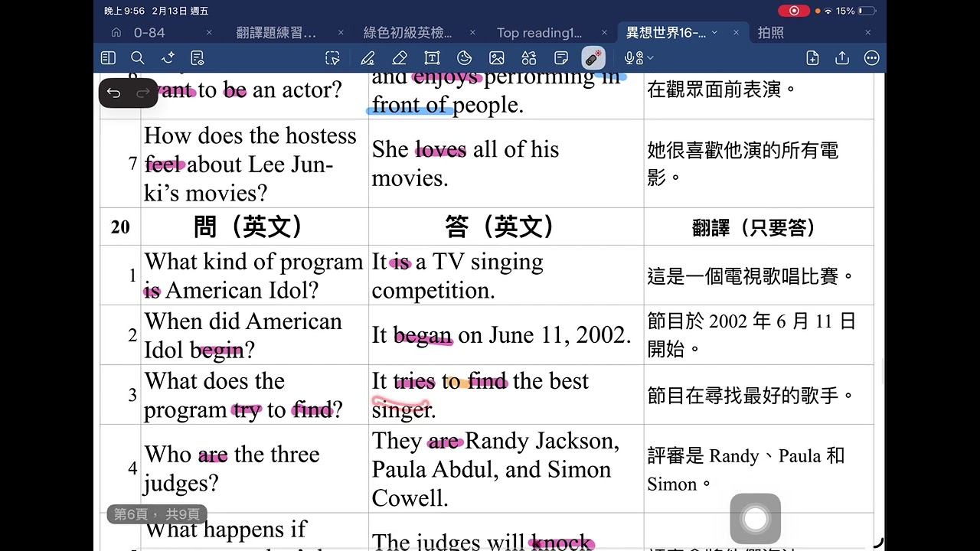The width and height of the screenshot is (980, 551).
Task: Tap the Wi-Fi status icon
Action: 828,11
